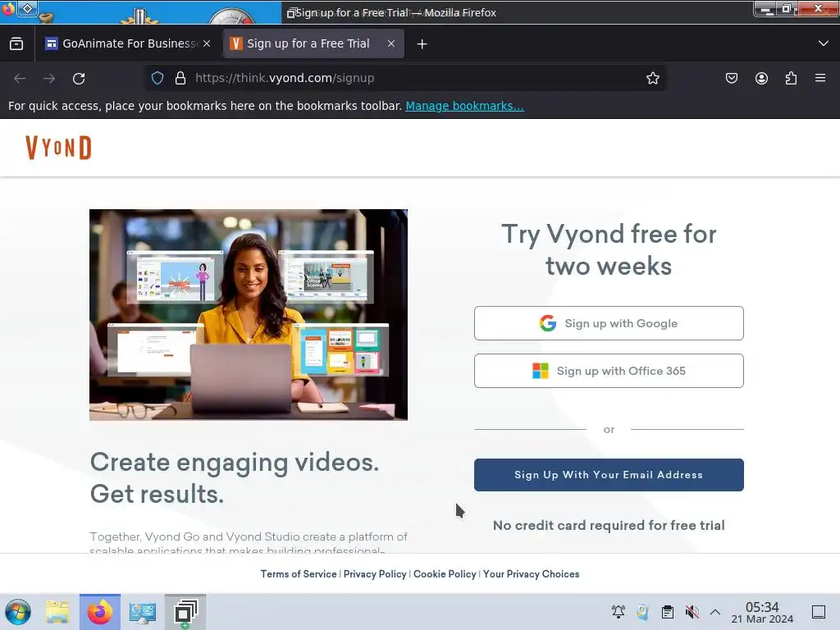The width and height of the screenshot is (840, 630).
Task: Open the Firefox account icon
Action: point(761,78)
